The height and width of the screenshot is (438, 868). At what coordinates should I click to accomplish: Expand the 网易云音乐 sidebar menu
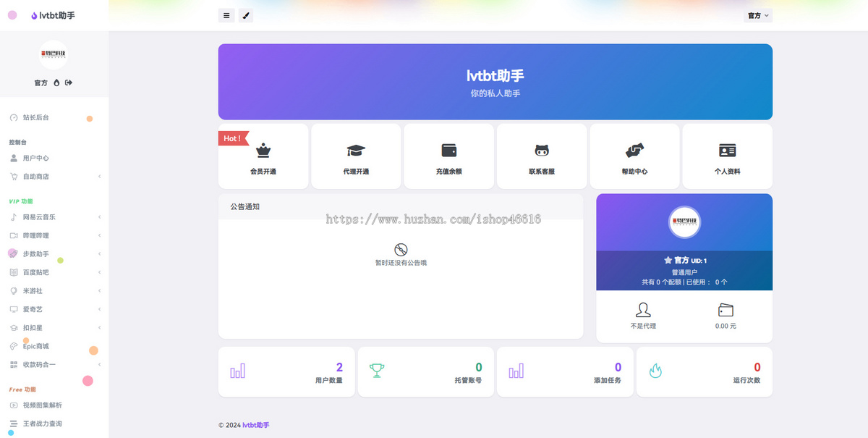pos(54,217)
